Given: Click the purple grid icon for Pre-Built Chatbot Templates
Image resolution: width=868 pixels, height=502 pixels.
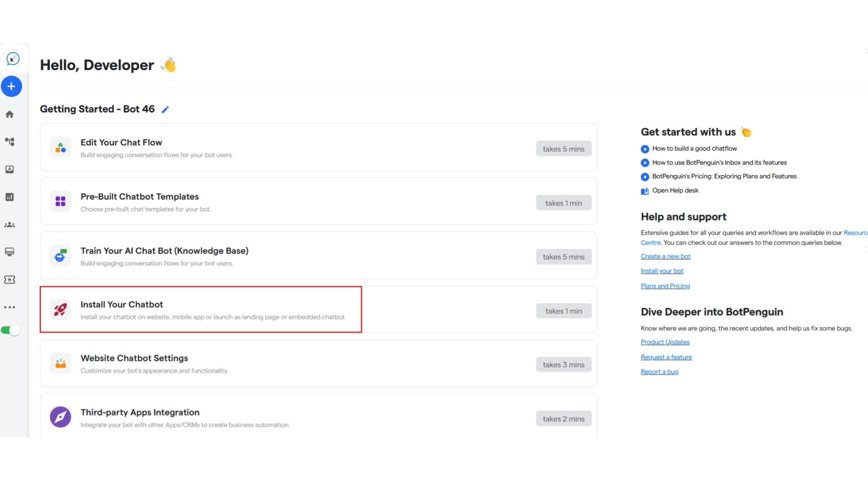Looking at the screenshot, I should point(60,201).
